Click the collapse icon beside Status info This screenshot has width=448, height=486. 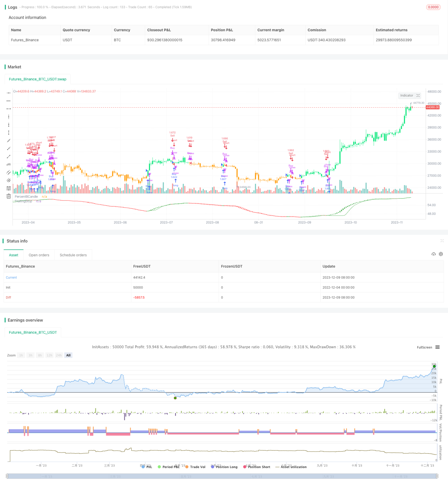click(442, 241)
